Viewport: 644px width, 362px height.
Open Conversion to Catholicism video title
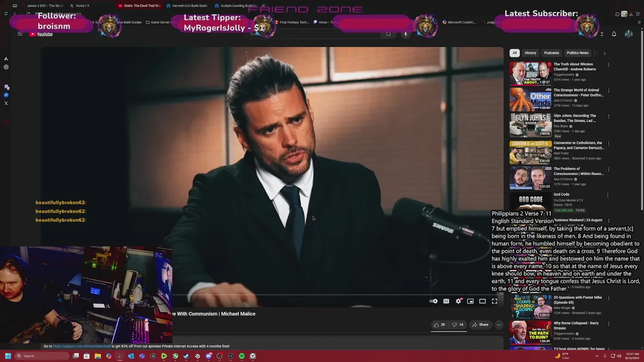(x=579, y=145)
